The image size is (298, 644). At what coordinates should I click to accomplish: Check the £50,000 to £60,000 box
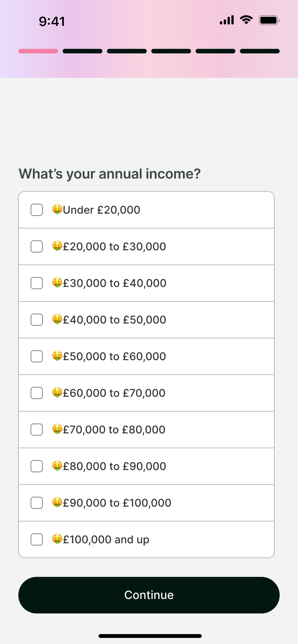[x=37, y=356]
